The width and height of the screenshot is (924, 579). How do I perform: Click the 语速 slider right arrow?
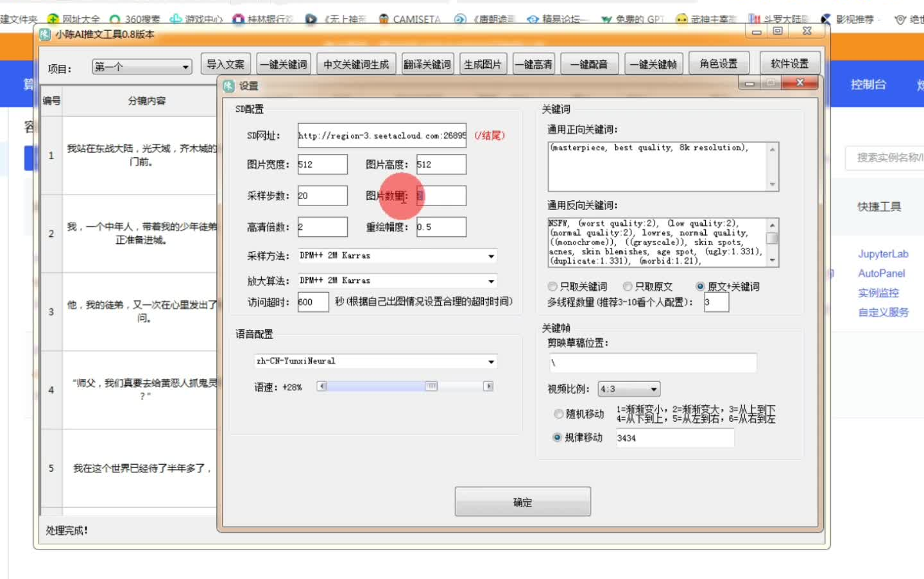(x=489, y=386)
